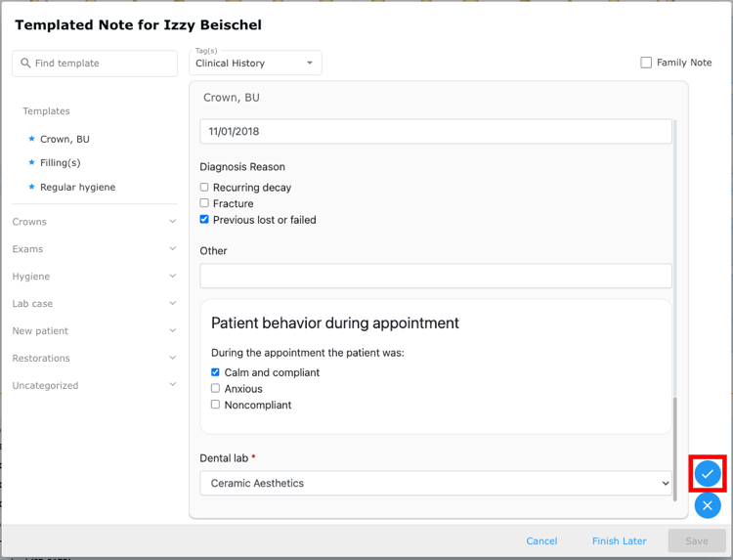The height and width of the screenshot is (560, 733).
Task: Uncheck Previous lost or failed
Action: point(204,219)
